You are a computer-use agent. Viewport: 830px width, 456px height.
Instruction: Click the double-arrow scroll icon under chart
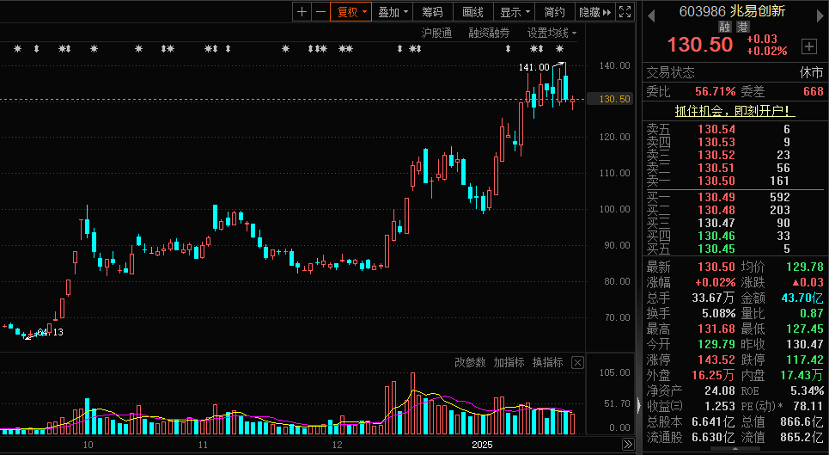coord(627,443)
